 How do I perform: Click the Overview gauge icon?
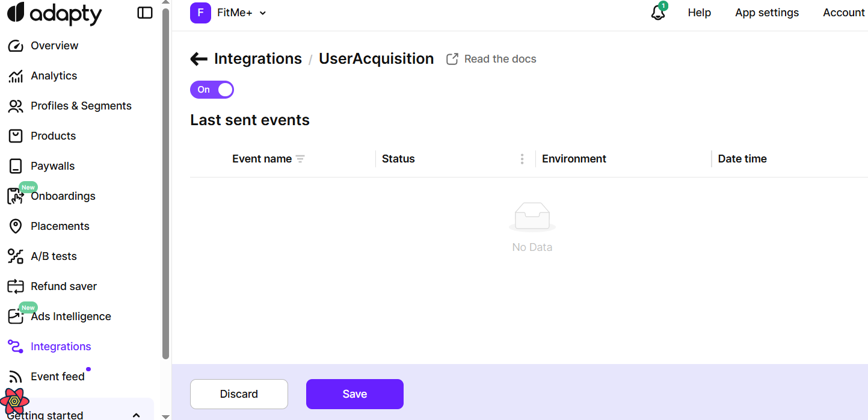tap(16, 46)
